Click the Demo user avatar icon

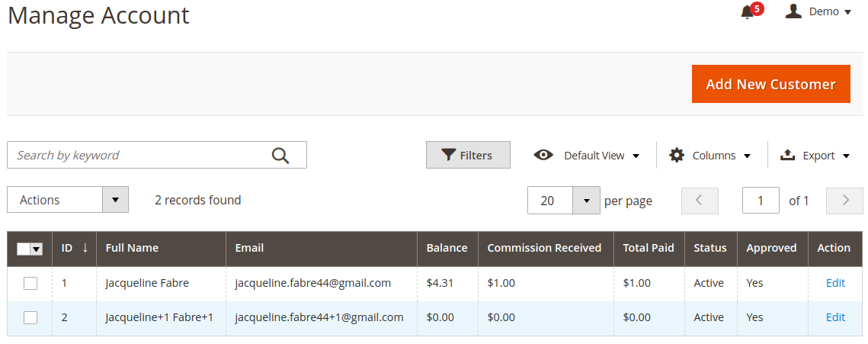coord(793,11)
